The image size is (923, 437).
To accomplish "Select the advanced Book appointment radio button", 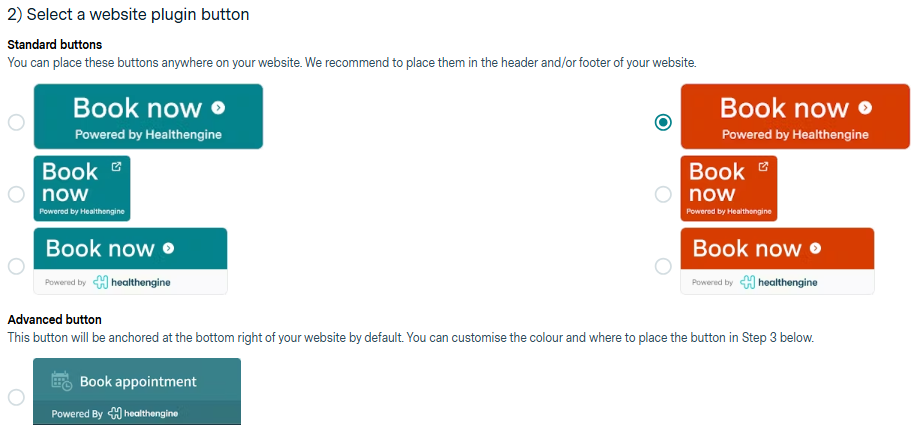I will [x=16, y=397].
